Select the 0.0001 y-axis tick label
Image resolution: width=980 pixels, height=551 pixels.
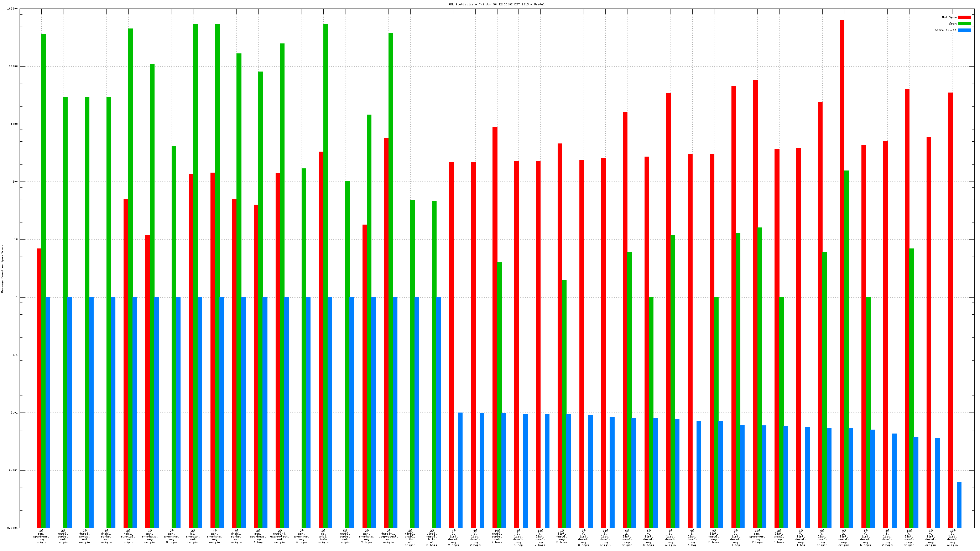(12, 528)
